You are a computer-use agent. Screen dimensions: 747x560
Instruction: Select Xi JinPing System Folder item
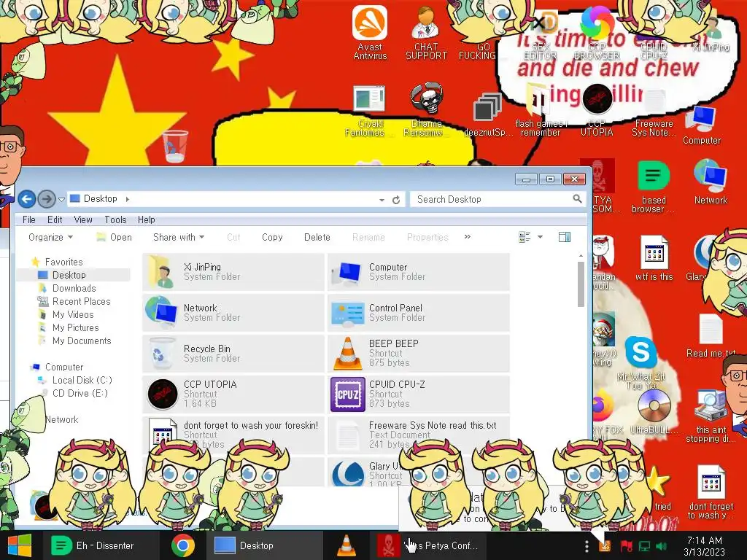tap(233, 272)
